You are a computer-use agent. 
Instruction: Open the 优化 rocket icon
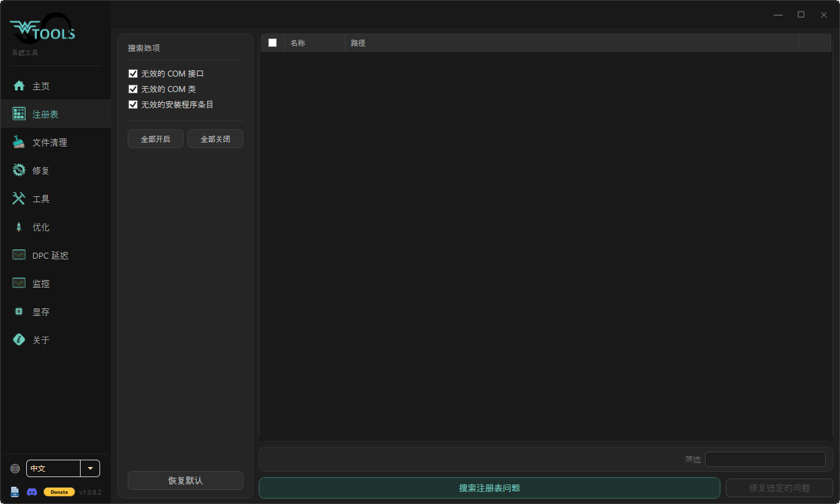[x=19, y=227]
